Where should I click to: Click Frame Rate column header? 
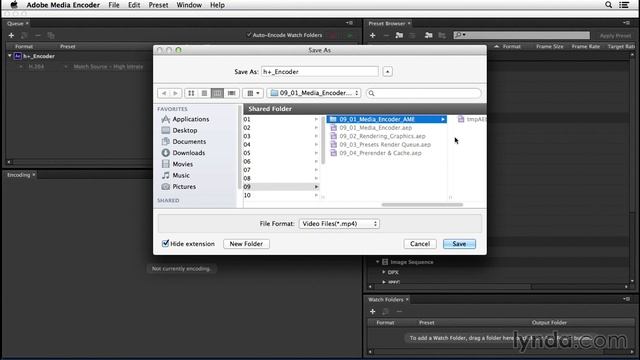coord(586,47)
